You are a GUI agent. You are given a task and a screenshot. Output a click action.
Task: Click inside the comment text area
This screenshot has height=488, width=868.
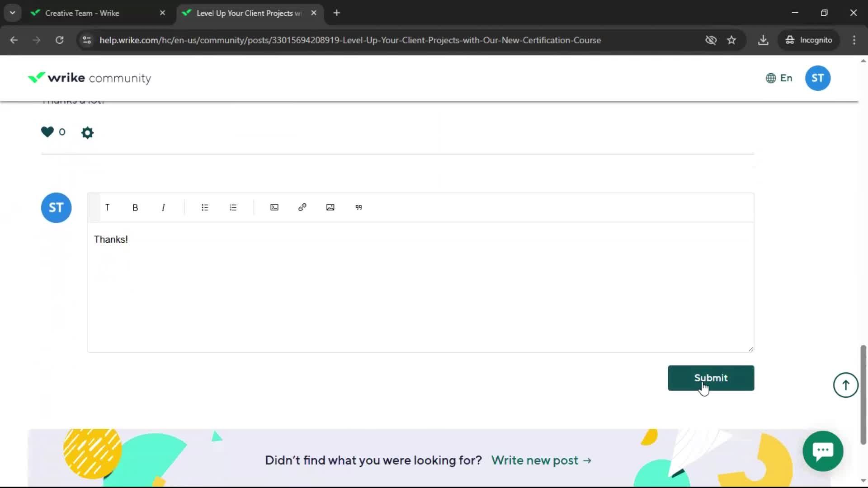point(420,287)
